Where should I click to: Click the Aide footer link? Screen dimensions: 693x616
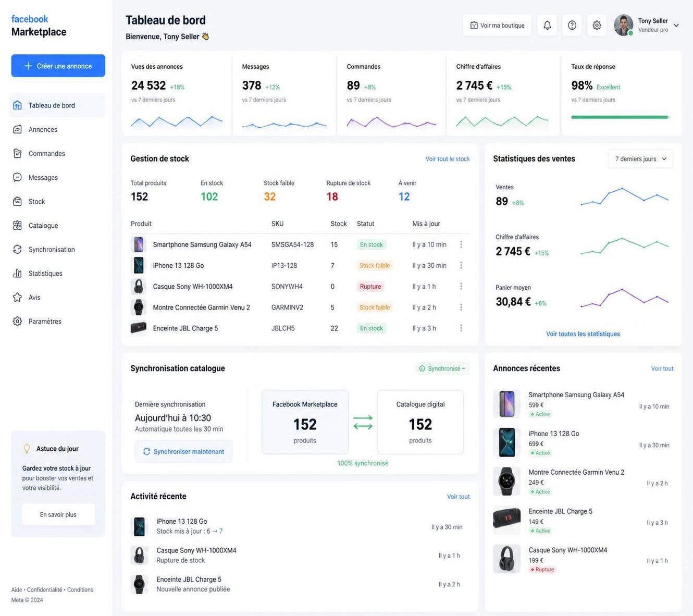pyautogui.click(x=17, y=590)
